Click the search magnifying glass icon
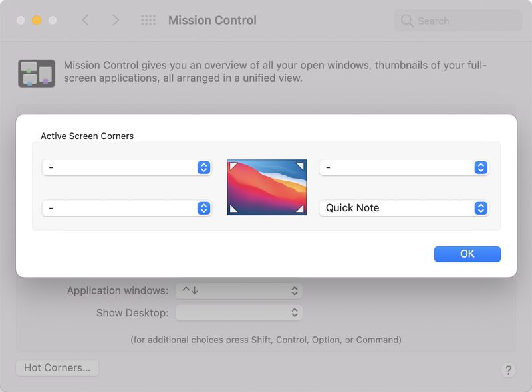This screenshot has width=532, height=392. pos(407,21)
